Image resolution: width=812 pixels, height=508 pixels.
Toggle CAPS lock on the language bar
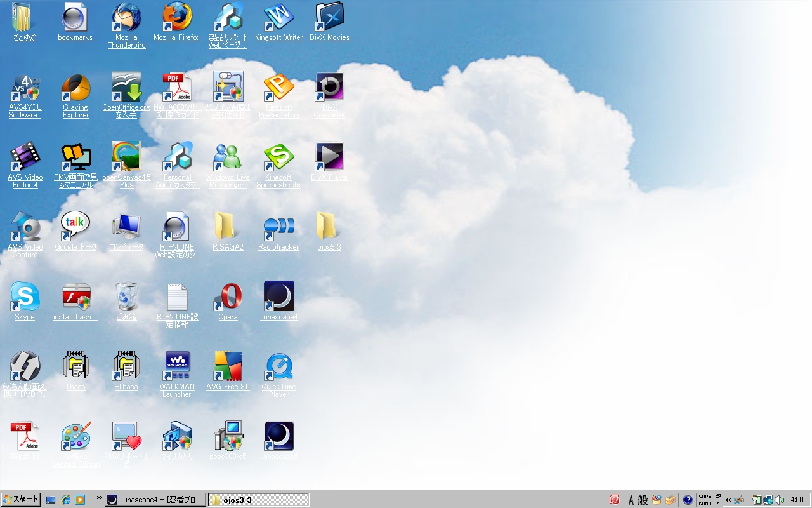[705, 497]
